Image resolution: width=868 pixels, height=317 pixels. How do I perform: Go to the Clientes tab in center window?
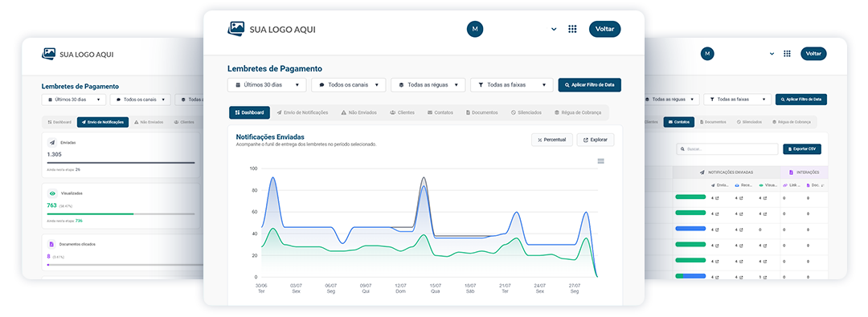click(x=403, y=112)
